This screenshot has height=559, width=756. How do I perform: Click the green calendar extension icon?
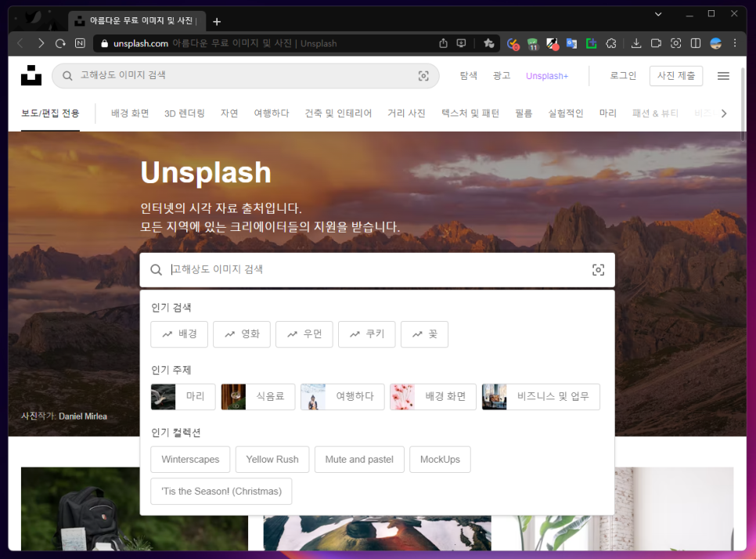click(x=532, y=45)
